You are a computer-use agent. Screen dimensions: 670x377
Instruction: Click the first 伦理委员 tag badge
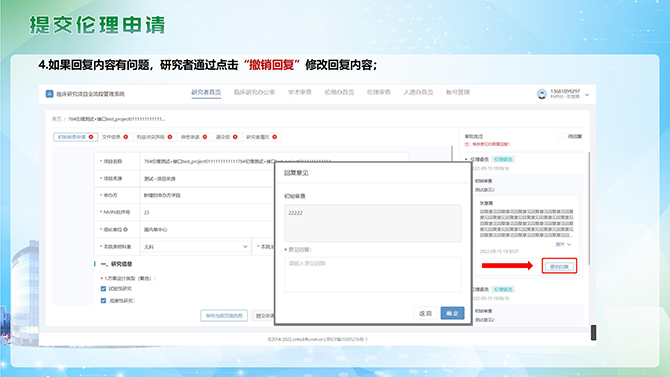503,159
